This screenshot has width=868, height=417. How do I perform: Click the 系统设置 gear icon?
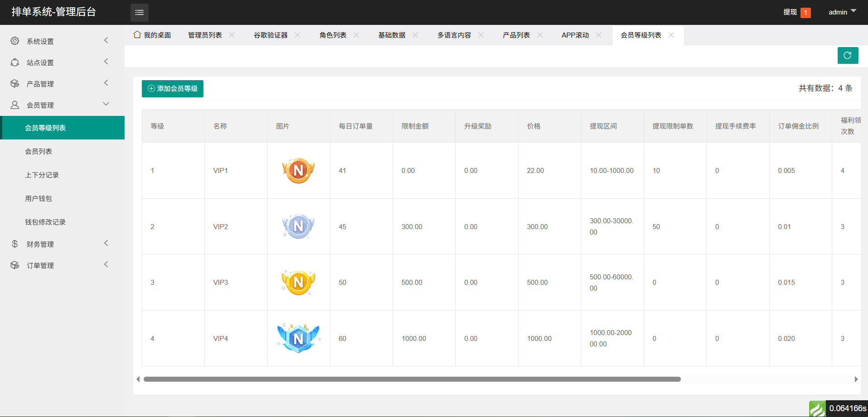click(15, 41)
